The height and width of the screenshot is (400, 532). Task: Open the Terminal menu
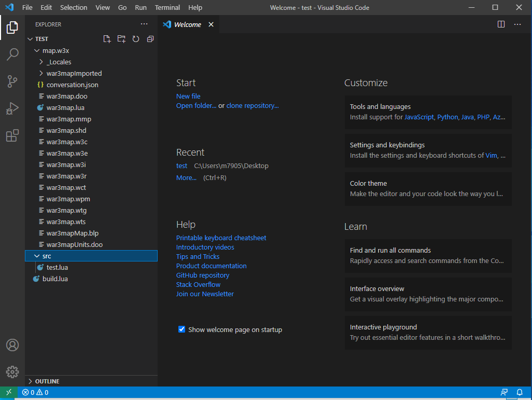pyautogui.click(x=167, y=7)
